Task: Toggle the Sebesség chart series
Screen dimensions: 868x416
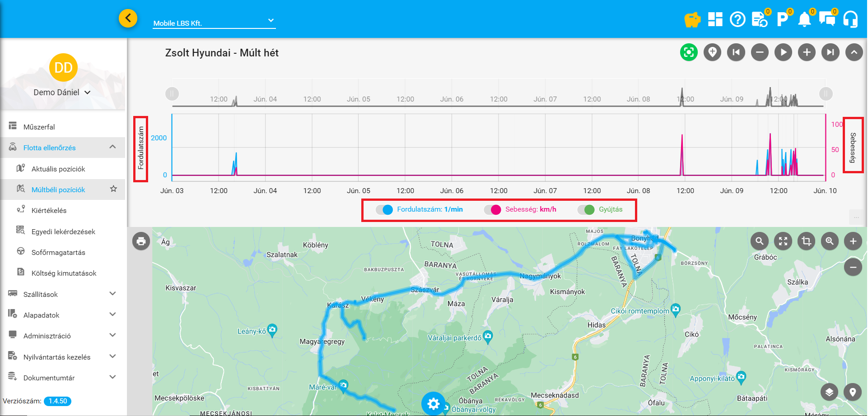Action: click(492, 210)
